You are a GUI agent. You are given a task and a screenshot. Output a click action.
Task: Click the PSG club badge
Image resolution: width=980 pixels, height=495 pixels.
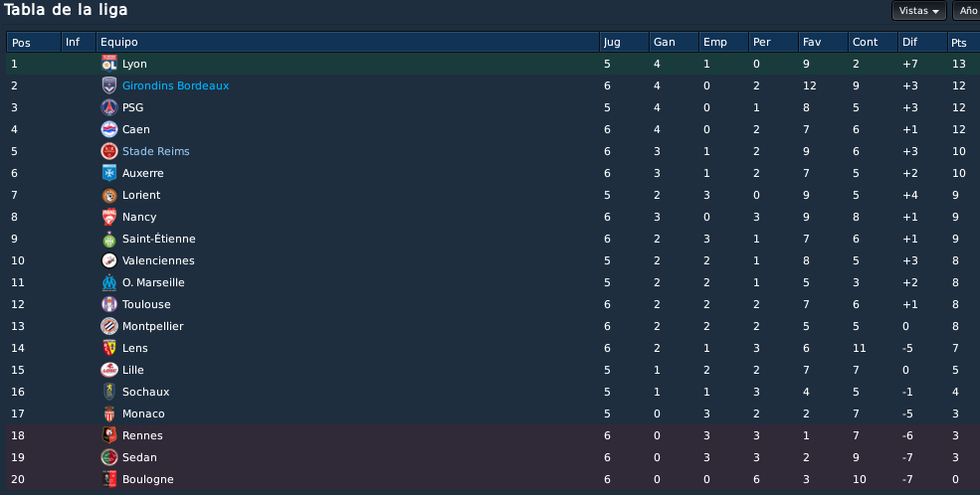click(x=109, y=107)
